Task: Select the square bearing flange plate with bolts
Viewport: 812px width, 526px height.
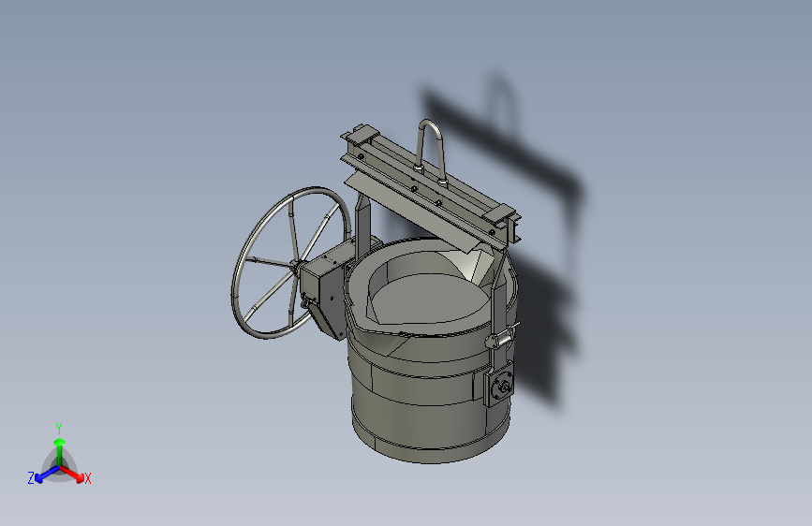Action: (x=499, y=385)
